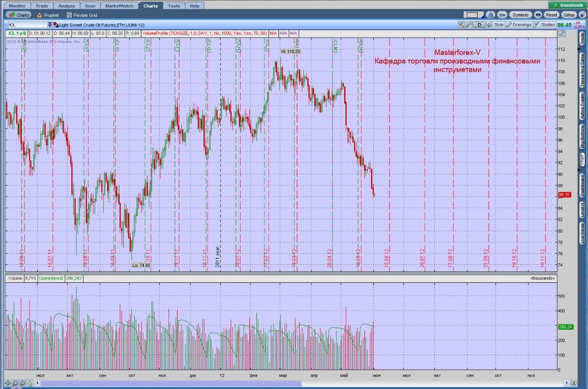The image size is (588, 389).
Task: Click the horizontal chart scrollbar
Action: coord(172,383)
